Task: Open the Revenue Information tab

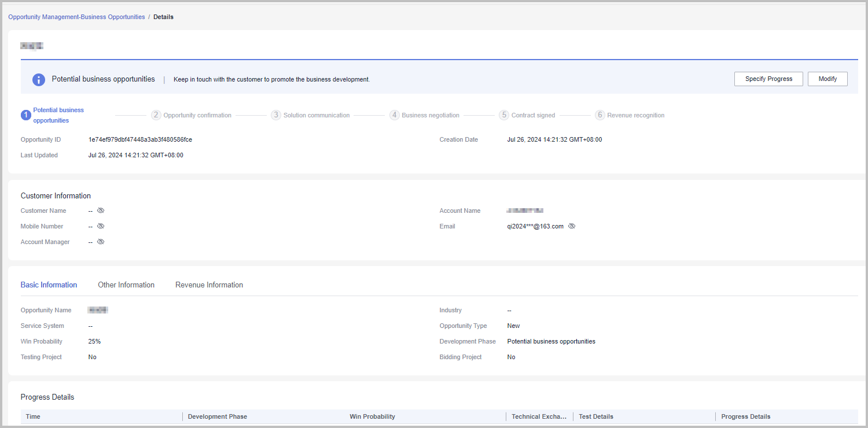Action: (209, 285)
